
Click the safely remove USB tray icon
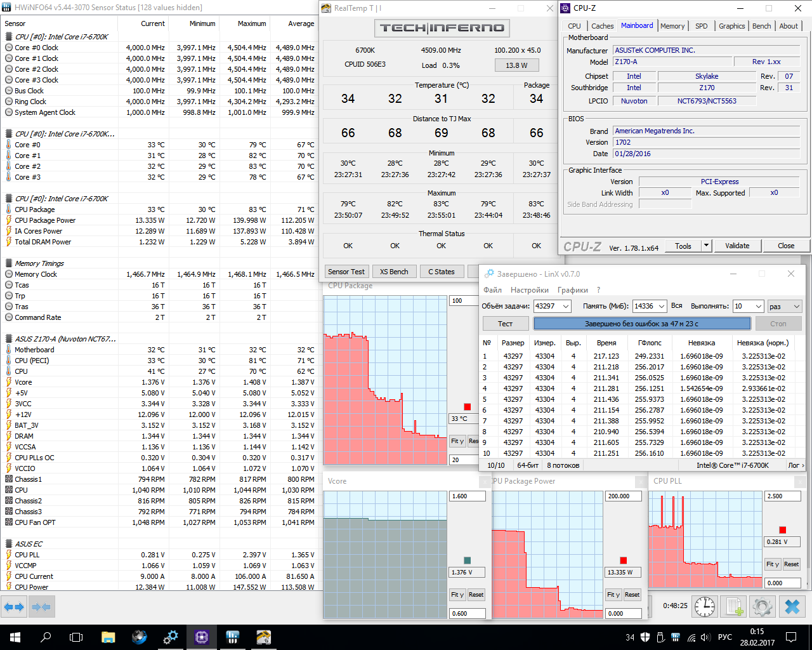pyautogui.click(x=660, y=637)
